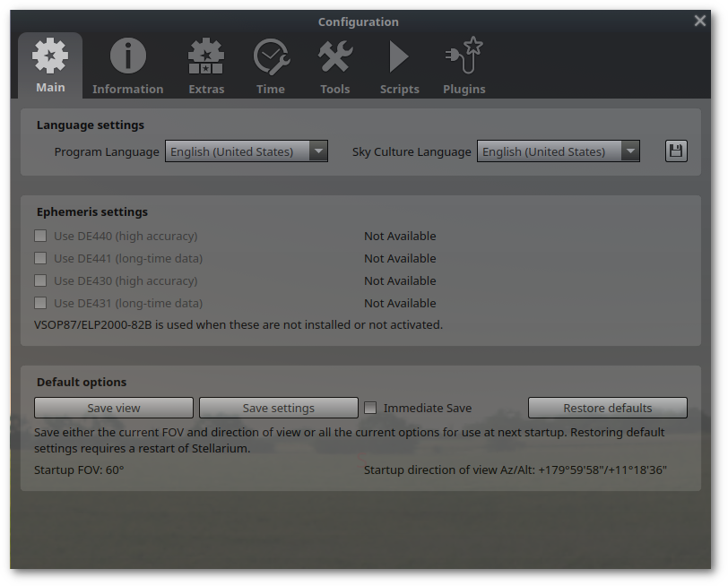The height and width of the screenshot is (586, 728).
Task: Expand the Program Language dropdown
Action: coord(247,151)
